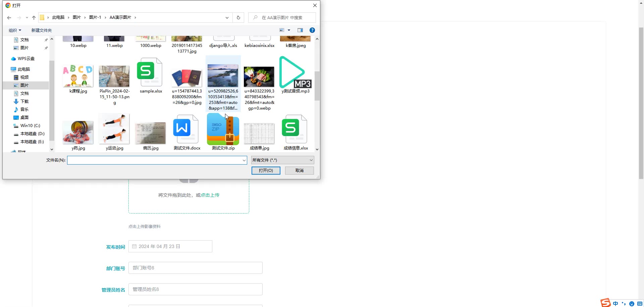The height and width of the screenshot is (307, 644).
Task: Select the PixPin_2024-02-15 png thumbnail
Action: tap(114, 76)
